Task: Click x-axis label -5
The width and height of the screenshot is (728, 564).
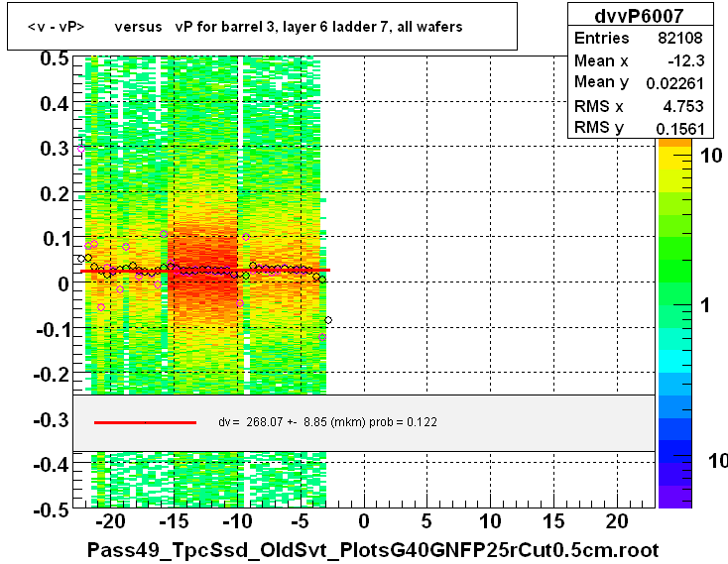Action: [x=300, y=521]
